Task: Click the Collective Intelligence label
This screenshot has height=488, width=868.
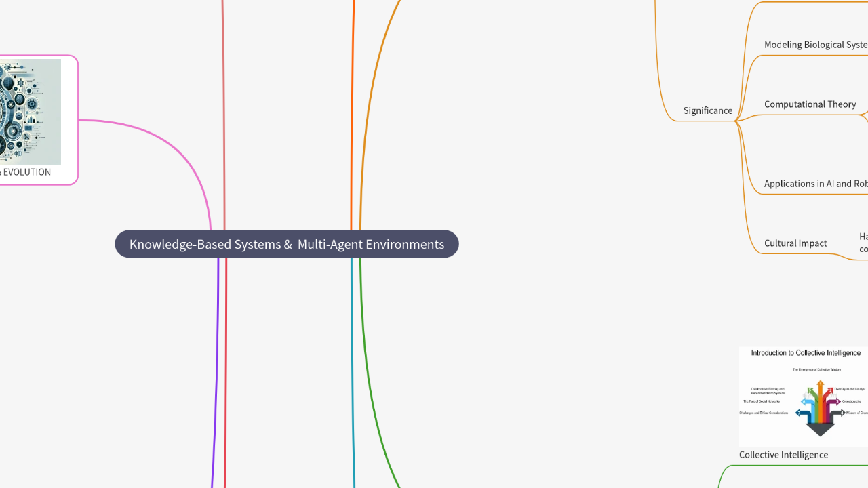Action: (783, 455)
